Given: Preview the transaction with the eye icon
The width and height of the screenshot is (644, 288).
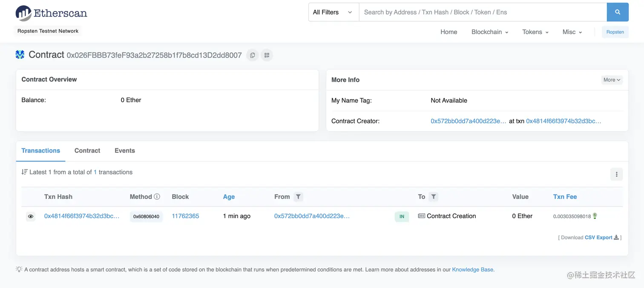Looking at the screenshot, I should point(31,216).
